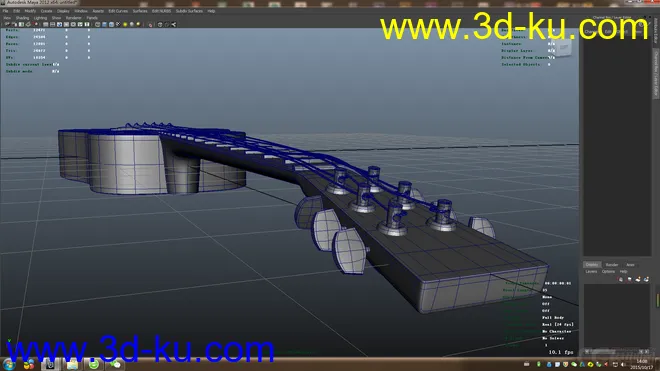Expand the viewport Panels menu
This screenshot has height=371, width=660.
click(92, 18)
